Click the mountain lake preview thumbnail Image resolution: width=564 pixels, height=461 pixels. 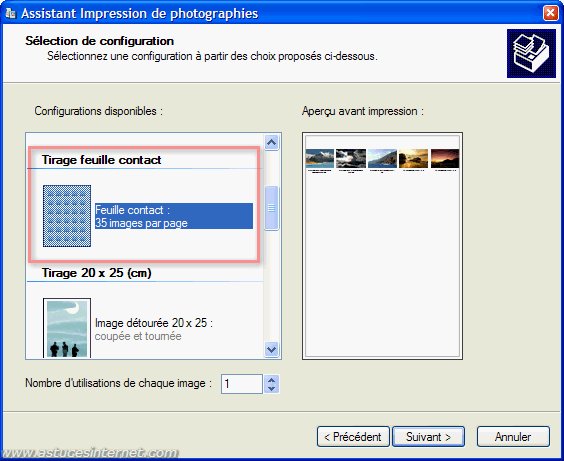[x=320, y=159]
